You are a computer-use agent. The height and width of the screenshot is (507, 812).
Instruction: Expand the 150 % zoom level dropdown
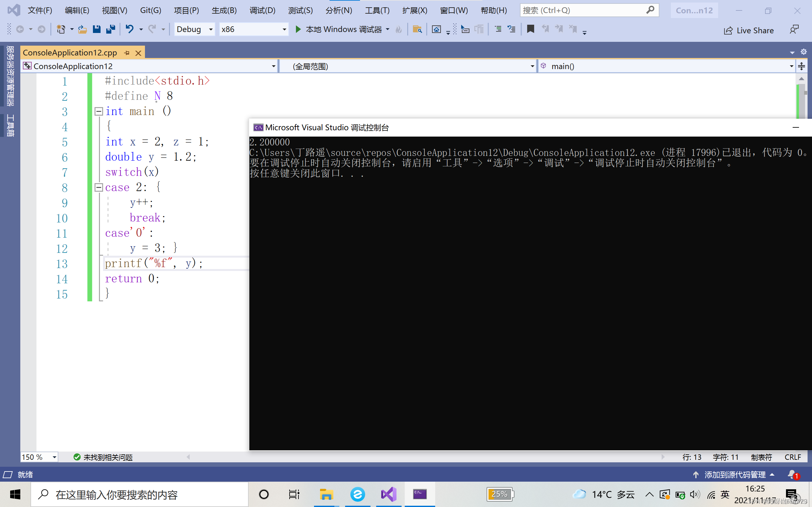[54, 457]
